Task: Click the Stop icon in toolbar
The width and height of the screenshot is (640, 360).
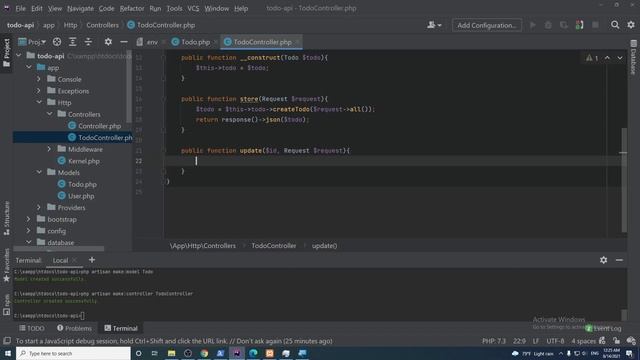Action: click(x=596, y=25)
